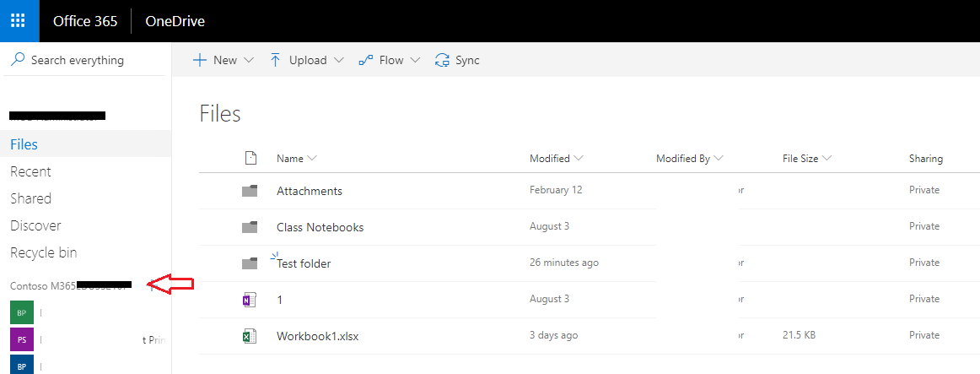The height and width of the screenshot is (374, 980).
Task: Open the Name column sort dropdown
Action: [x=297, y=158]
